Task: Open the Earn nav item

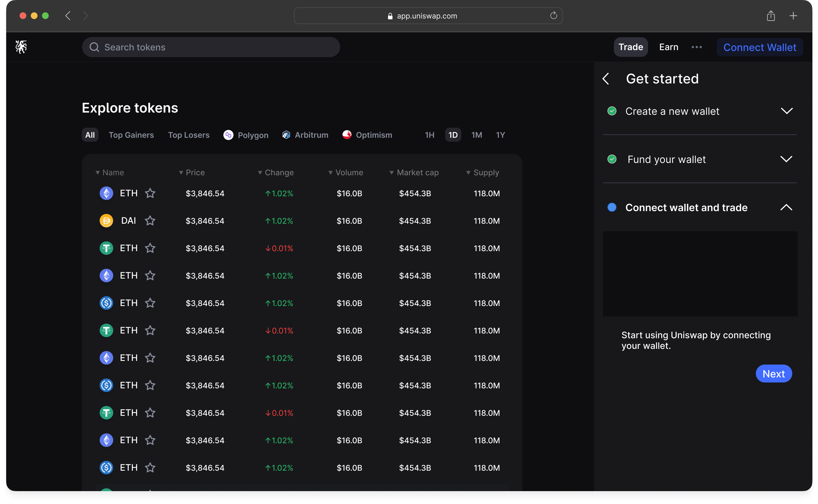Action: tap(669, 47)
